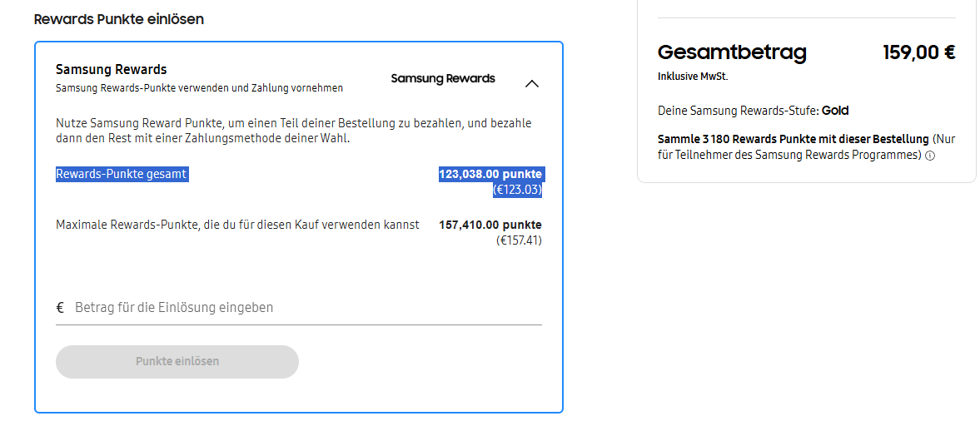
Task: Click the Samsung Rewards logo
Action: [443, 79]
